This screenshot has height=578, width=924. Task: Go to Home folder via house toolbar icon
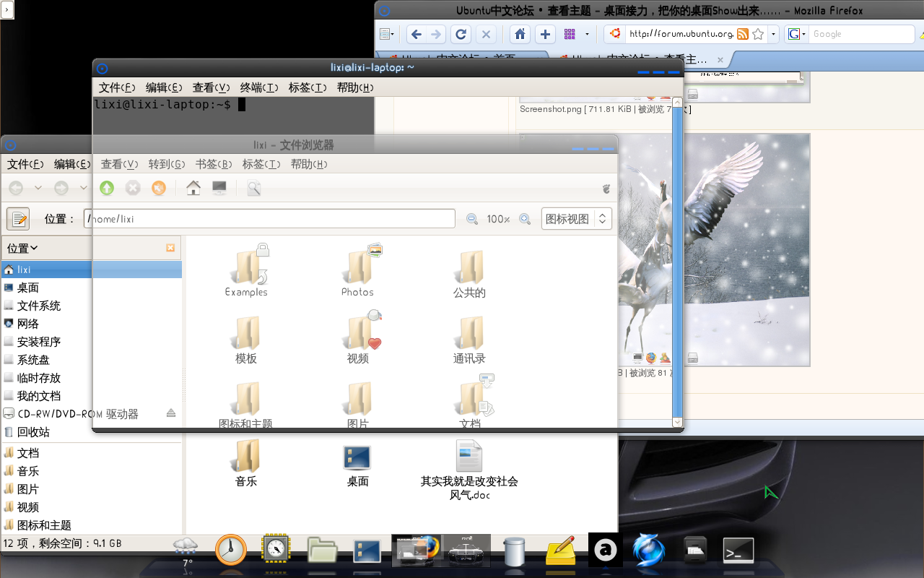(193, 189)
